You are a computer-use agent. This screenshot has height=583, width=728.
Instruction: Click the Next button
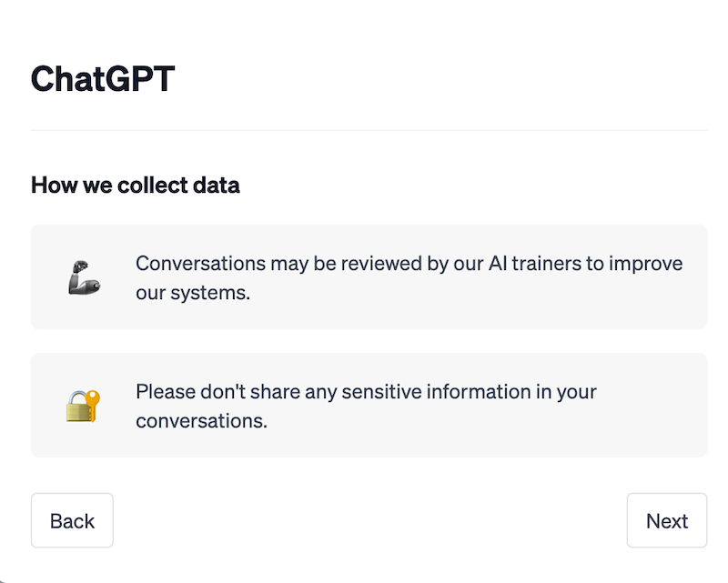pyautogui.click(x=667, y=520)
